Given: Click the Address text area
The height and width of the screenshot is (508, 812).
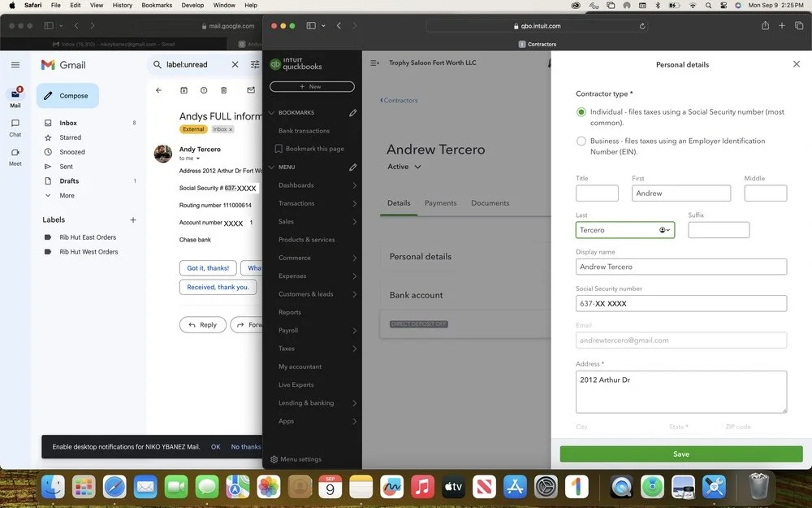Looking at the screenshot, I should [681, 392].
